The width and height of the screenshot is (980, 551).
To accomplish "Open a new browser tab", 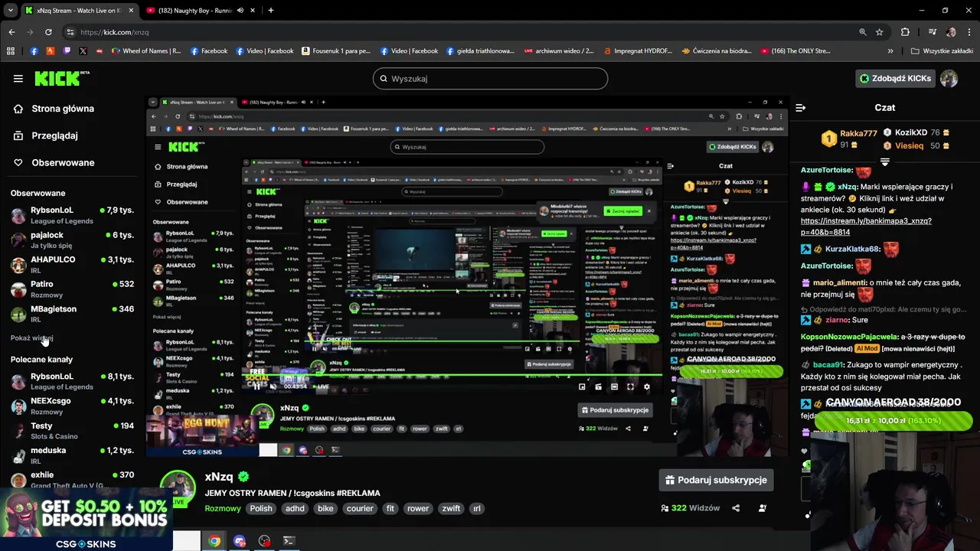I will (270, 11).
